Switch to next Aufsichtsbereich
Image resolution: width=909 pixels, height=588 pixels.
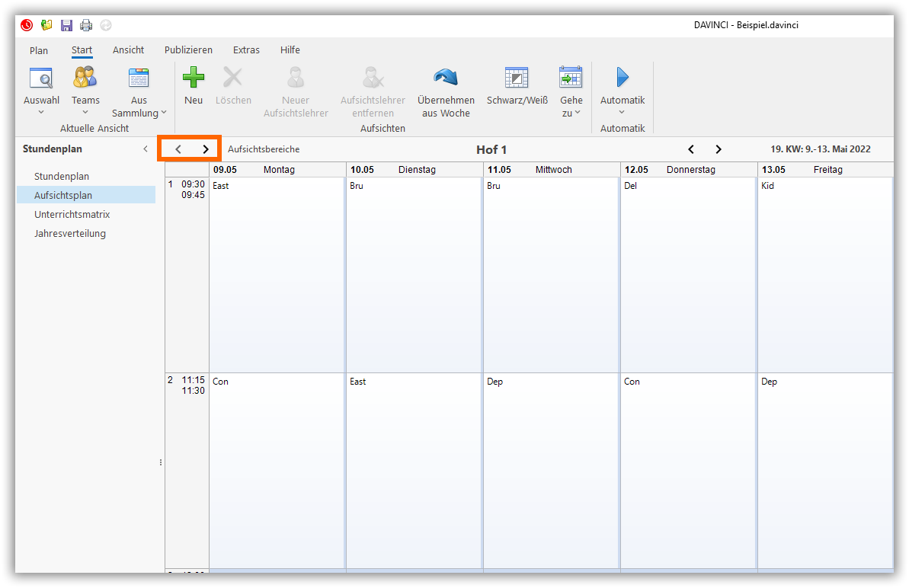coord(205,149)
